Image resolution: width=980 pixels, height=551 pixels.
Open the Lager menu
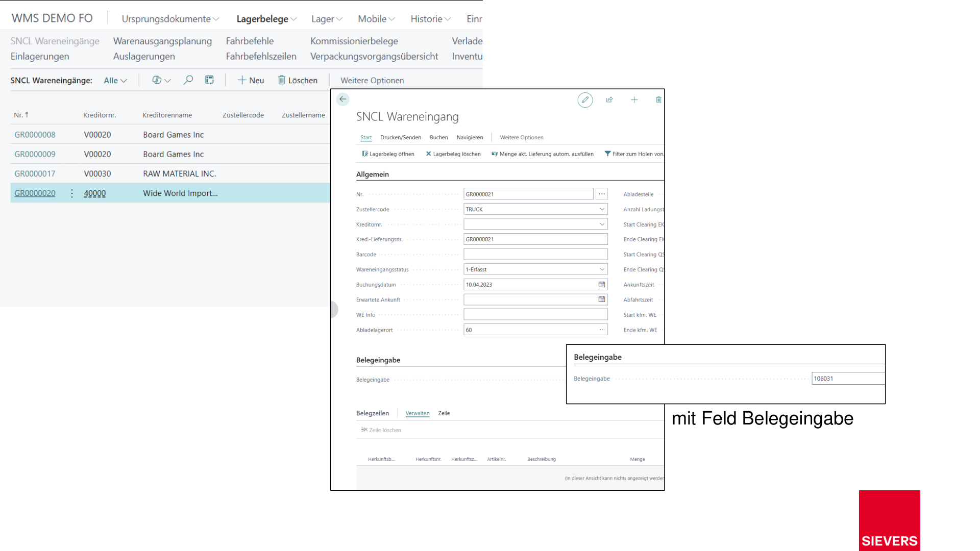click(327, 19)
